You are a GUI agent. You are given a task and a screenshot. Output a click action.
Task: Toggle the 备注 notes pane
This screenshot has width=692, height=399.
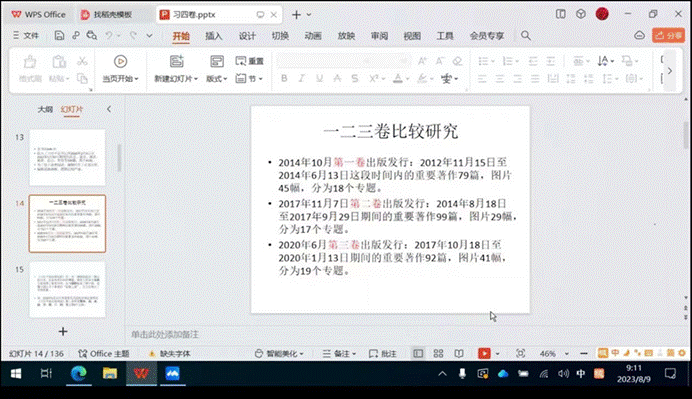point(339,354)
